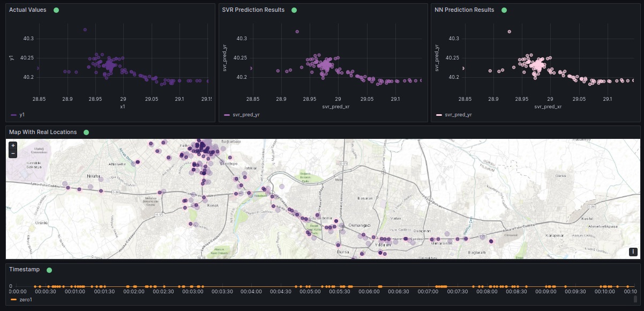Click the Başaran label on the map
The image size is (644, 311).
click(365, 198)
